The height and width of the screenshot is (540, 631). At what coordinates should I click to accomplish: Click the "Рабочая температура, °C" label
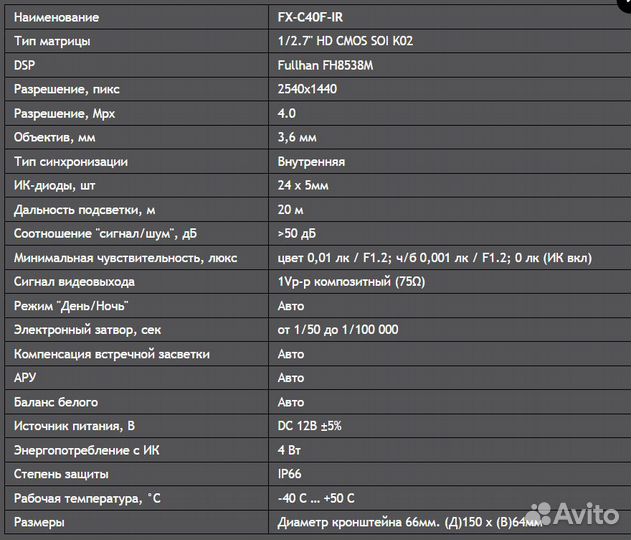point(88,498)
